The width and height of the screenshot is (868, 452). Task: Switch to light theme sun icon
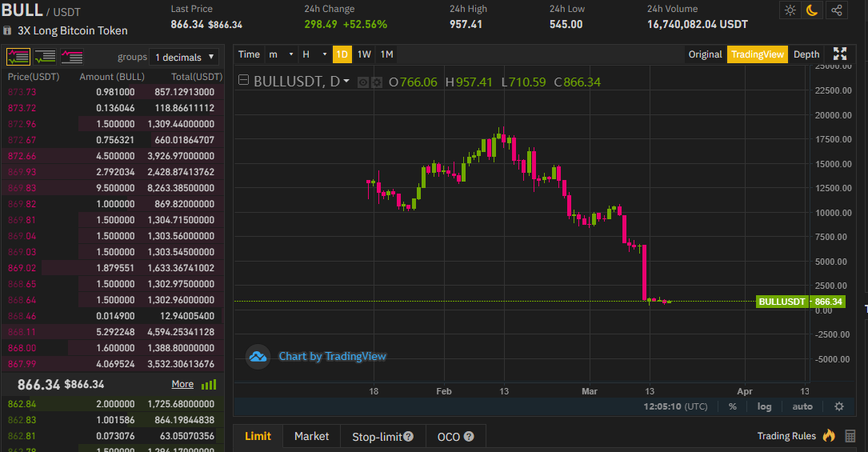tap(790, 10)
